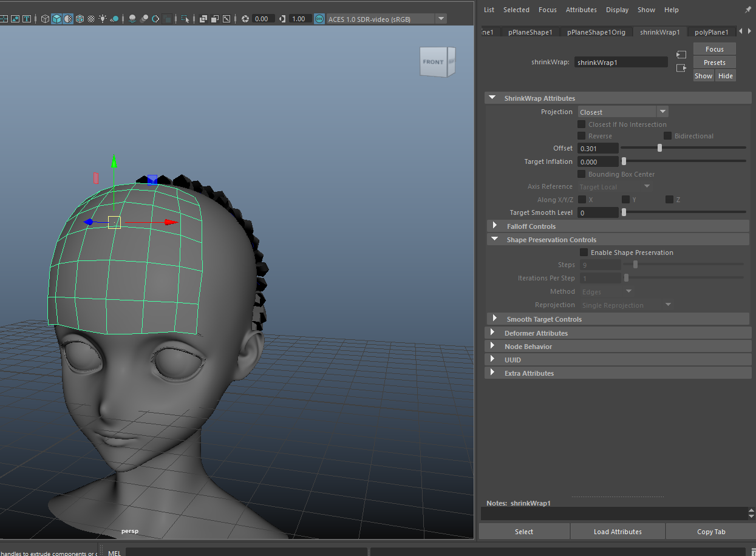
Task: Toggle Wireframe on Shaded icon
Action: 80,19
